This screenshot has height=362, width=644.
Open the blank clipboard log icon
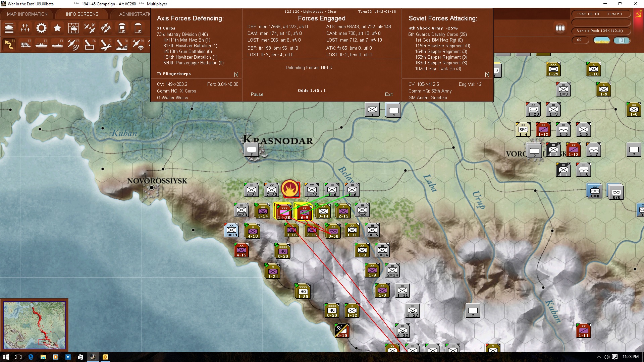[138, 28]
